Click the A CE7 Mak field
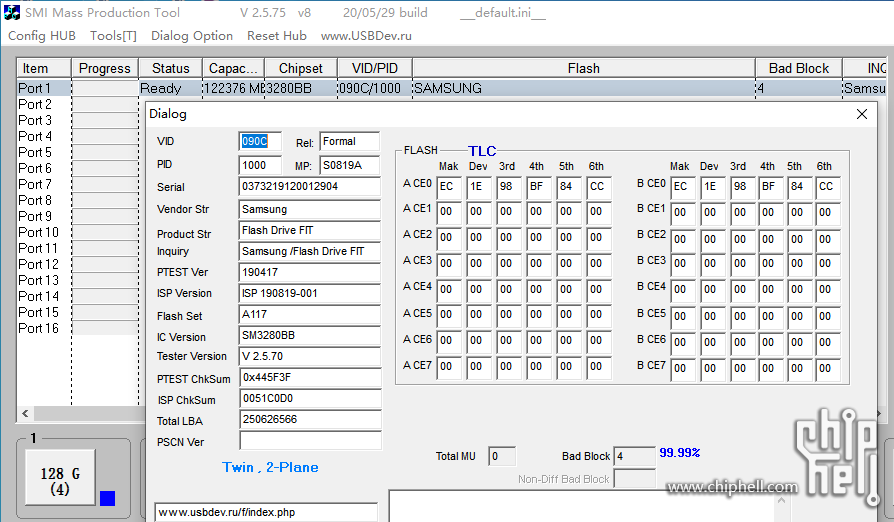 tap(449, 367)
